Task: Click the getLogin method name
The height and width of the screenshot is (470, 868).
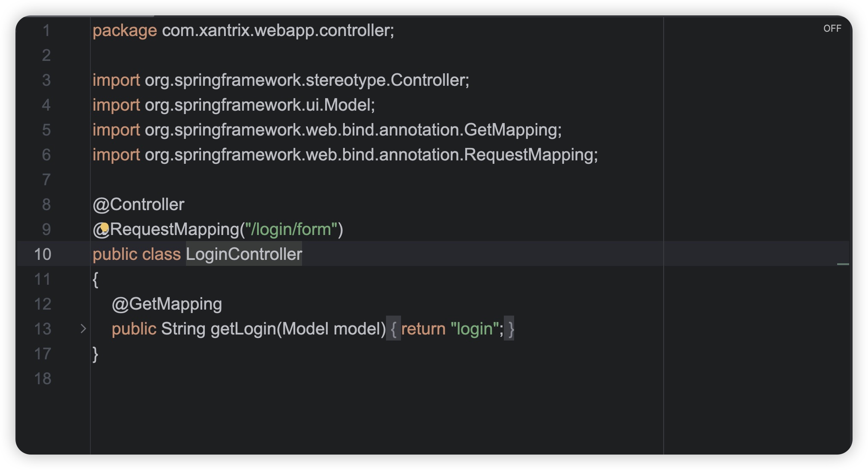Action: click(x=243, y=329)
